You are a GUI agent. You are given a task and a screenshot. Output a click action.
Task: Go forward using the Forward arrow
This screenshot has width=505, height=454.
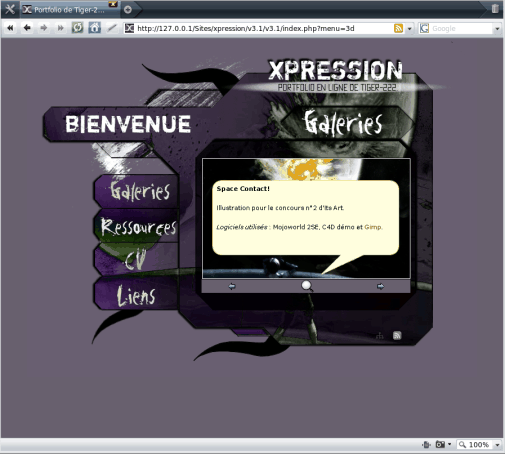tap(44, 28)
